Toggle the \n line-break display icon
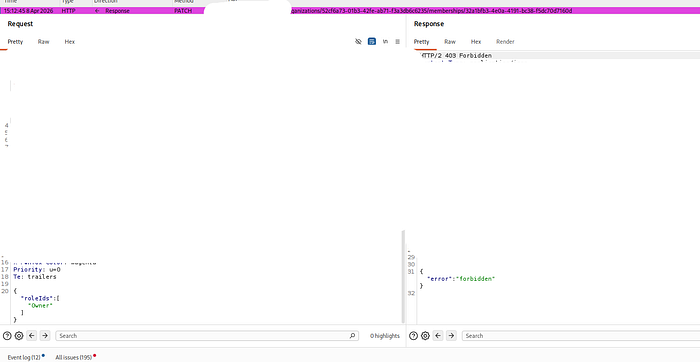 385,42
